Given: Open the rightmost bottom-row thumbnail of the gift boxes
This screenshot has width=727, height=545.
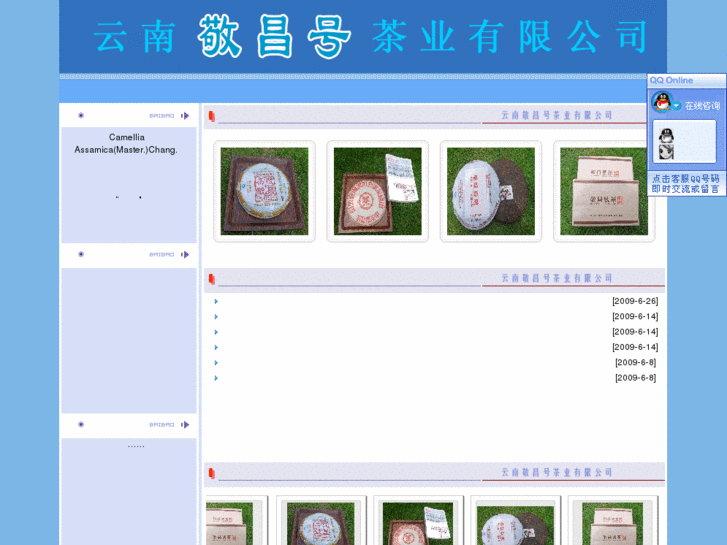Looking at the screenshot, I should [x=612, y=523].
